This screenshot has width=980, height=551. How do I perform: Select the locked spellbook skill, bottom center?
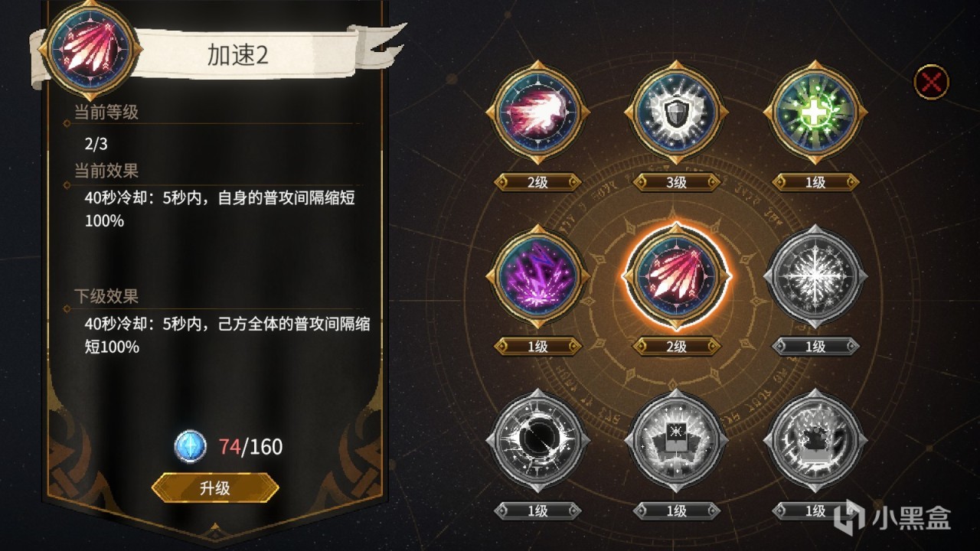[676, 440]
